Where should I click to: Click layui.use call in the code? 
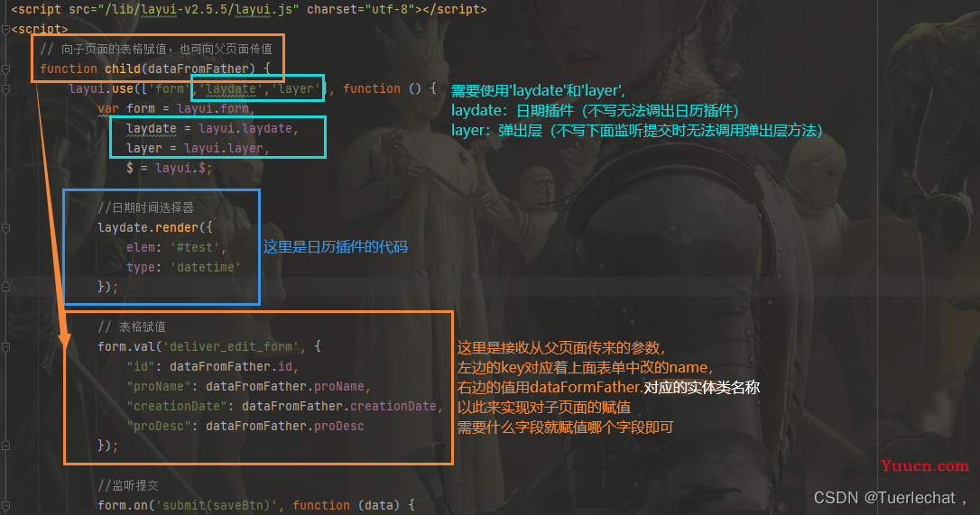point(101,88)
